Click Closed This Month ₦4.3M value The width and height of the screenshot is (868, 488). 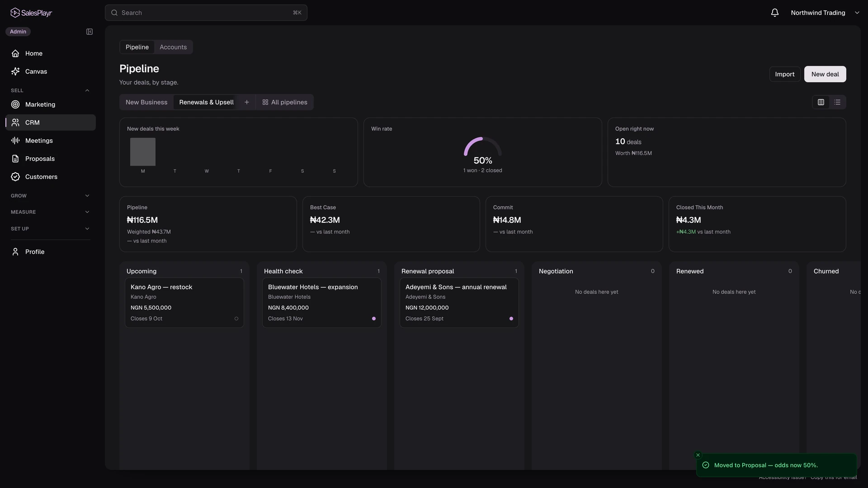coord(689,220)
